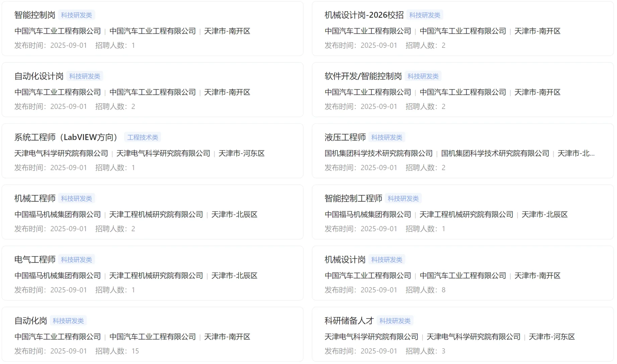Click the 科技研发类 tag beside 智能控制岗

76,15
